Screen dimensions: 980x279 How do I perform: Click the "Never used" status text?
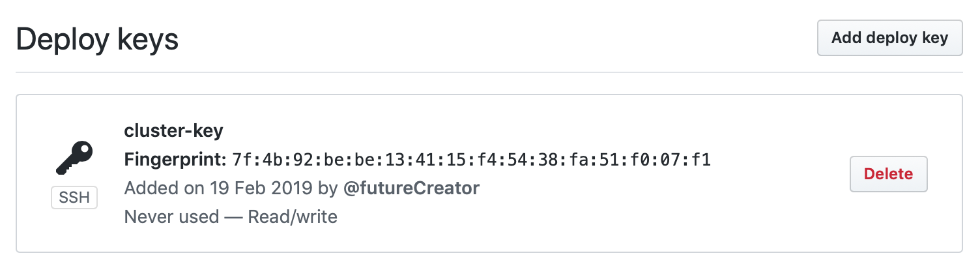[x=171, y=216]
